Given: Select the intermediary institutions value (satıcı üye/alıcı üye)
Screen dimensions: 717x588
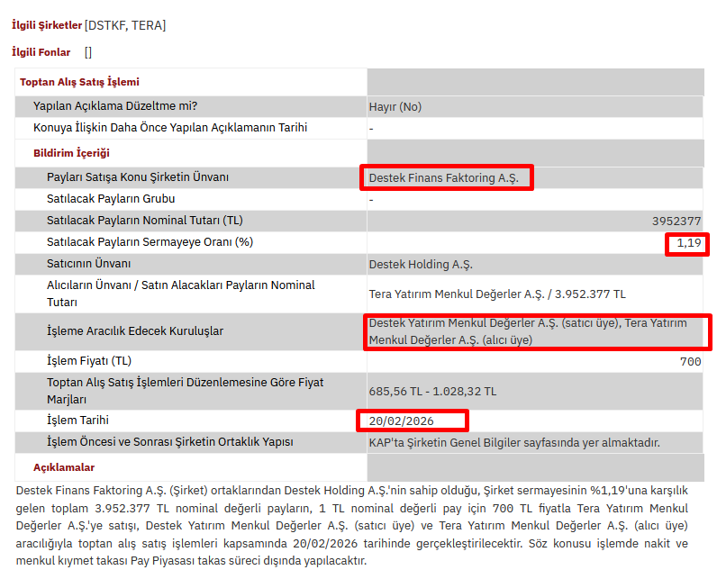Looking at the screenshot, I should [528, 331].
